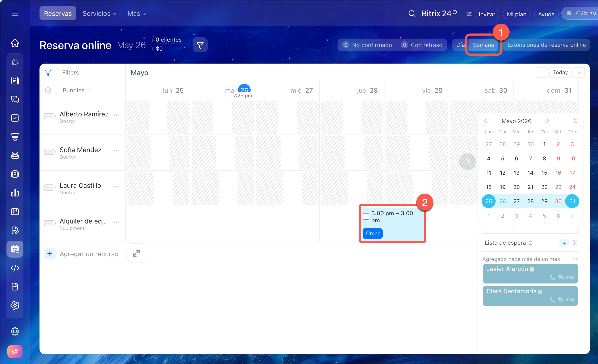Tick the checkbox beside the 3:00 pm slot
This screenshot has height=364, width=598.
coord(366,216)
